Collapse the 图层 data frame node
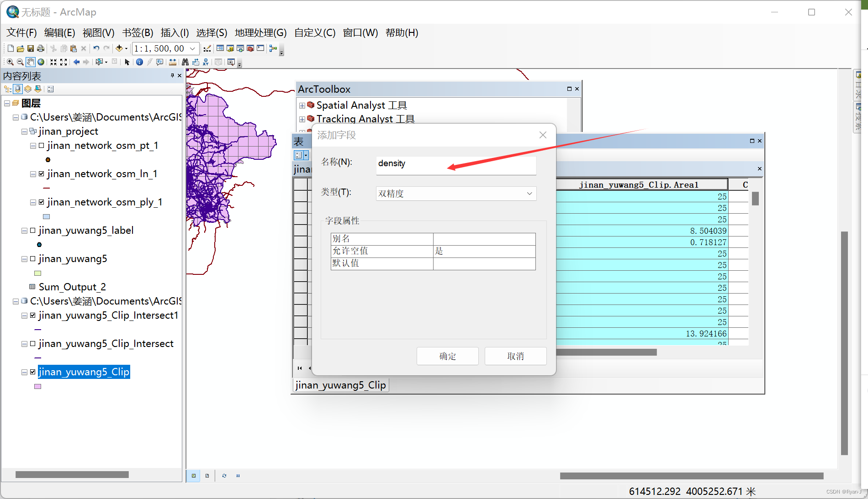The image size is (868, 499). [7, 104]
